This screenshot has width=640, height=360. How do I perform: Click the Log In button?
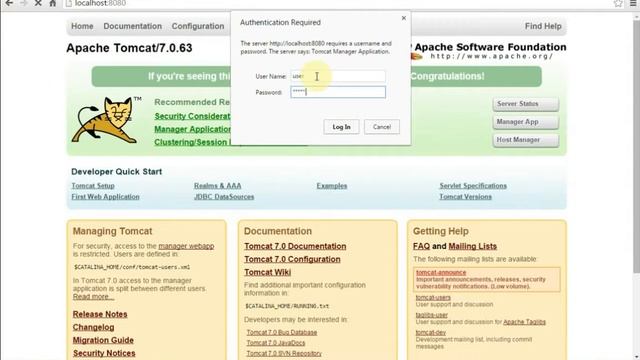341,127
